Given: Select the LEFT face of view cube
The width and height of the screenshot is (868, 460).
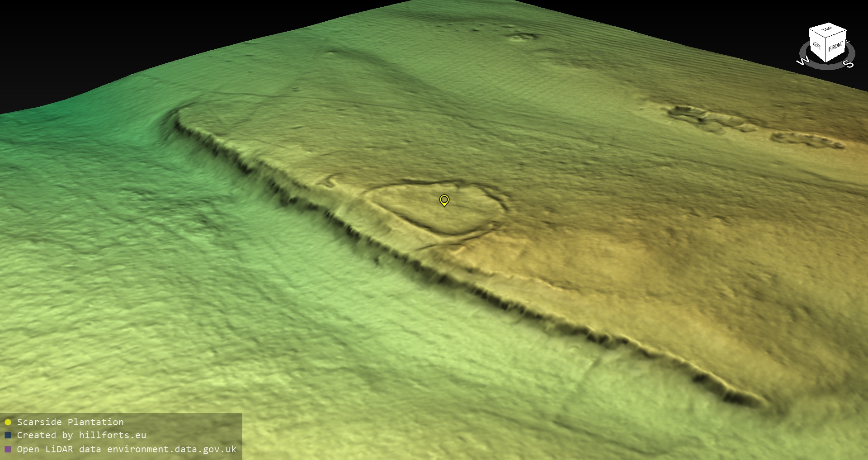Looking at the screenshot, I should pyautogui.click(x=817, y=46).
